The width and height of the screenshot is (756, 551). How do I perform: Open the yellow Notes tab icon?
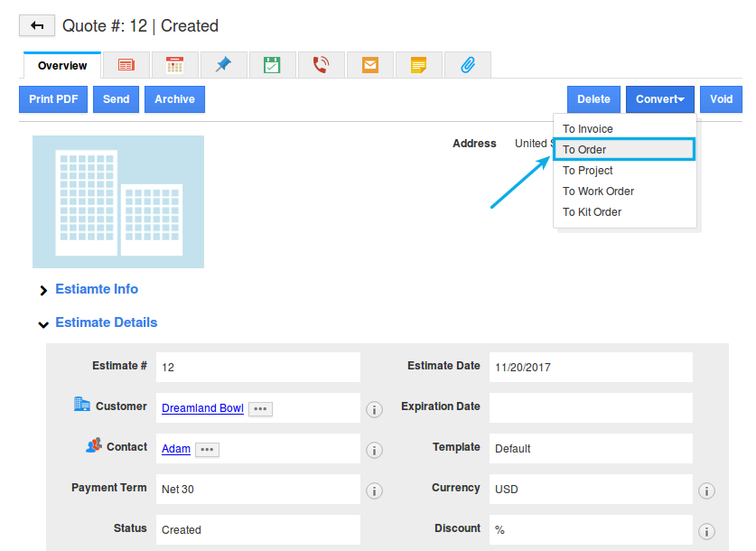pyautogui.click(x=418, y=65)
